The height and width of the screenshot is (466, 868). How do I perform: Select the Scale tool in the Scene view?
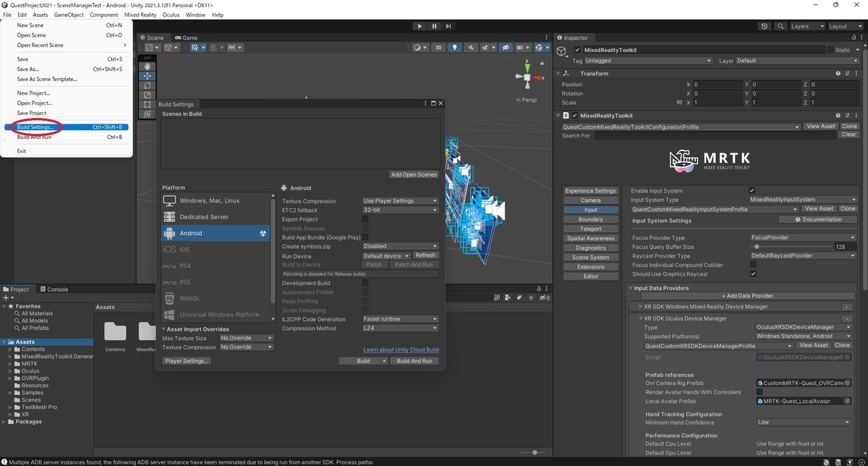click(x=148, y=94)
